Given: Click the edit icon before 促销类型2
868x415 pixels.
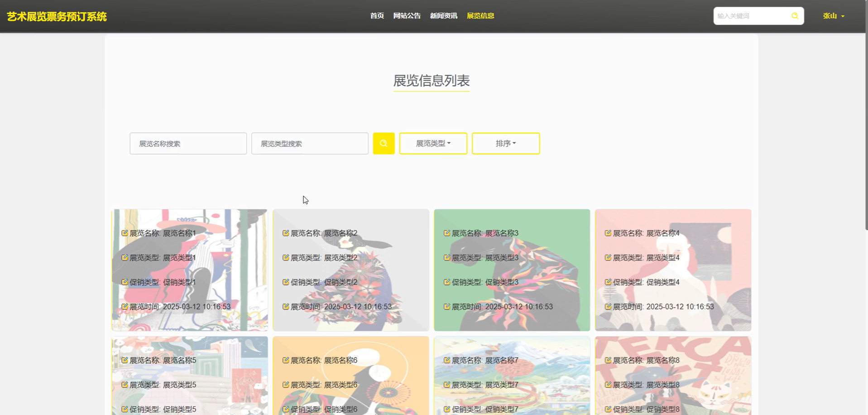Looking at the screenshot, I should pyautogui.click(x=286, y=282).
